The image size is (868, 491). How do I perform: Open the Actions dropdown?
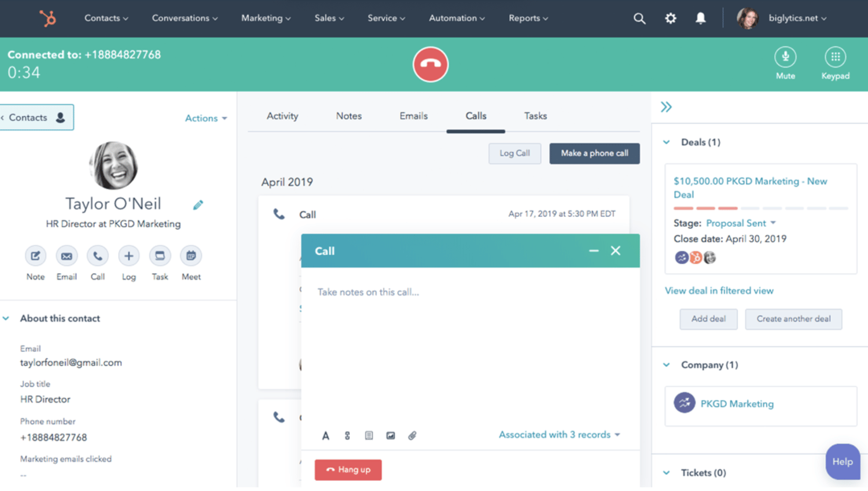coord(205,118)
